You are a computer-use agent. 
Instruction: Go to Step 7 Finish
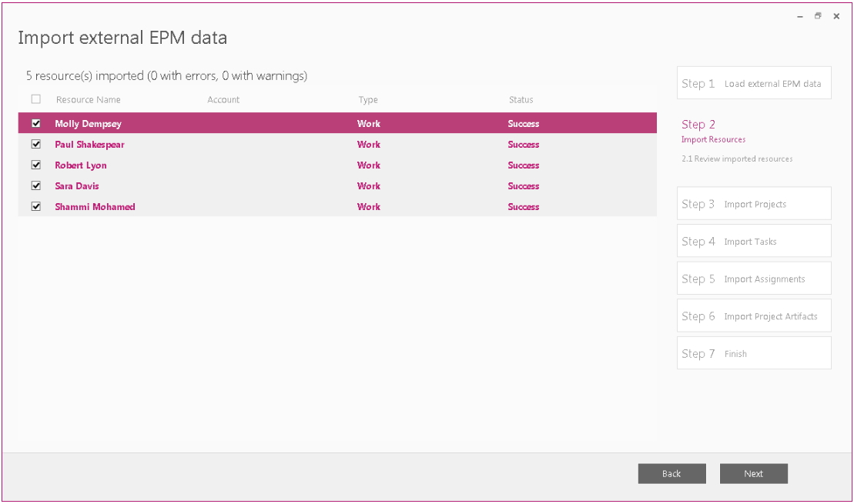tap(754, 353)
